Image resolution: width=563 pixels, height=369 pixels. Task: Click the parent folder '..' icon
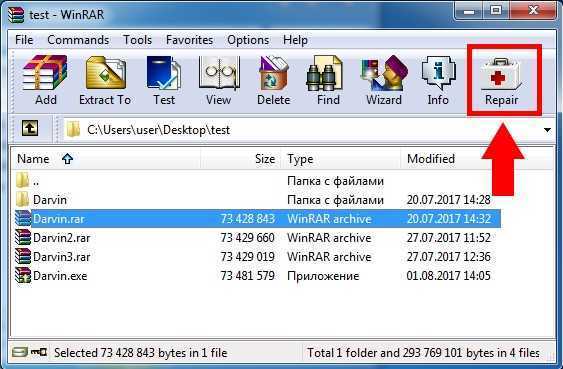[x=22, y=180]
